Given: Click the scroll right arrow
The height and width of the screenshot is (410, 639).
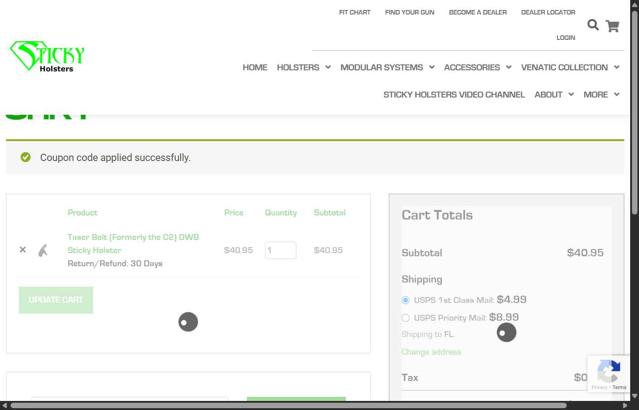Looking at the screenshot, I should [x=627, y=406].
